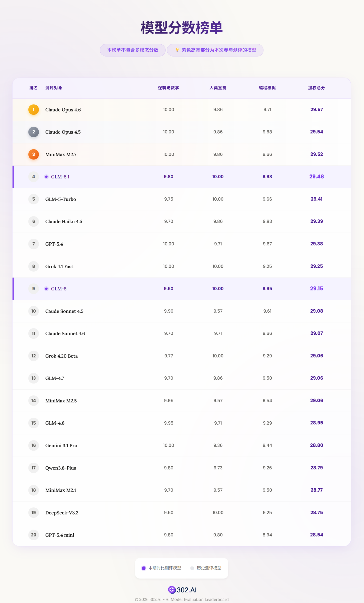Click the 加权总分 column header
Screen dimensions: 364x603
click(316, 88)
